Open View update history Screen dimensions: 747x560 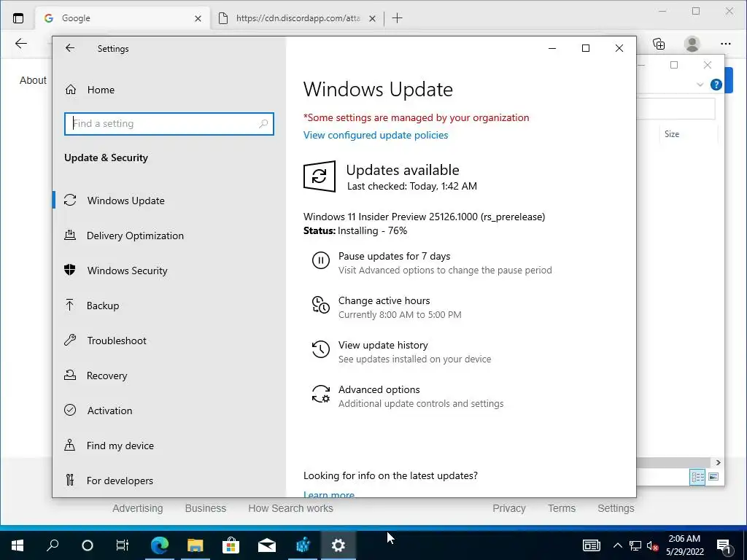click(383, 345)
